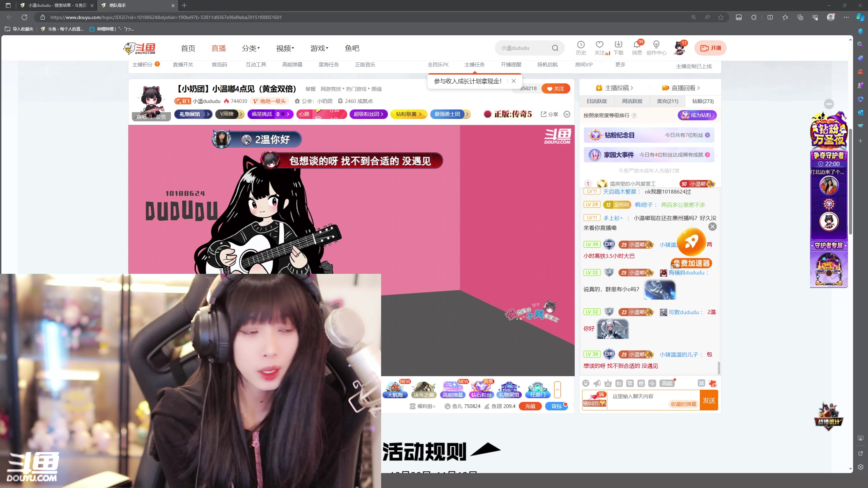Click the megaphone broadcast icon in chat
The image size is (868, 488).
597,383
